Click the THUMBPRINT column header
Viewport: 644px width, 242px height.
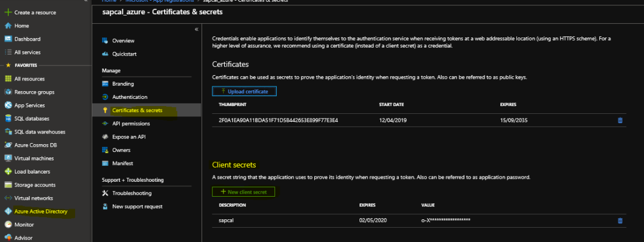click(233, 105)
